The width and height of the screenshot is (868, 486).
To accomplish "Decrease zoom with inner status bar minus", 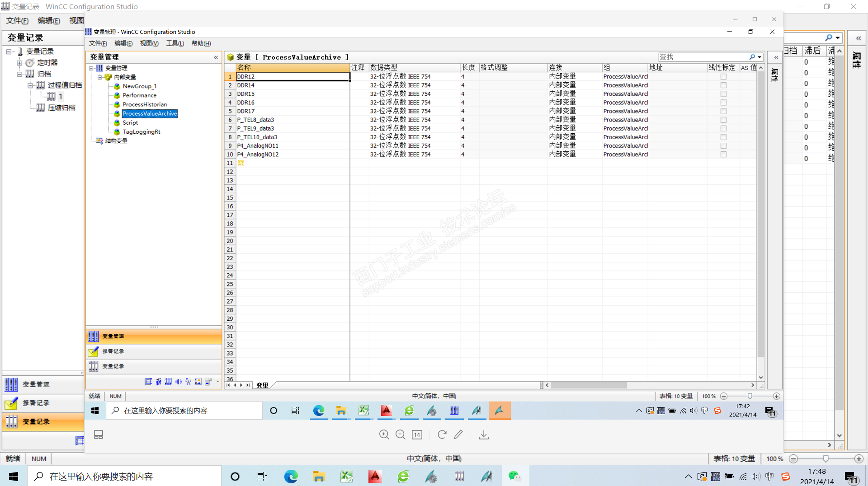I will (x=723, y=396).
